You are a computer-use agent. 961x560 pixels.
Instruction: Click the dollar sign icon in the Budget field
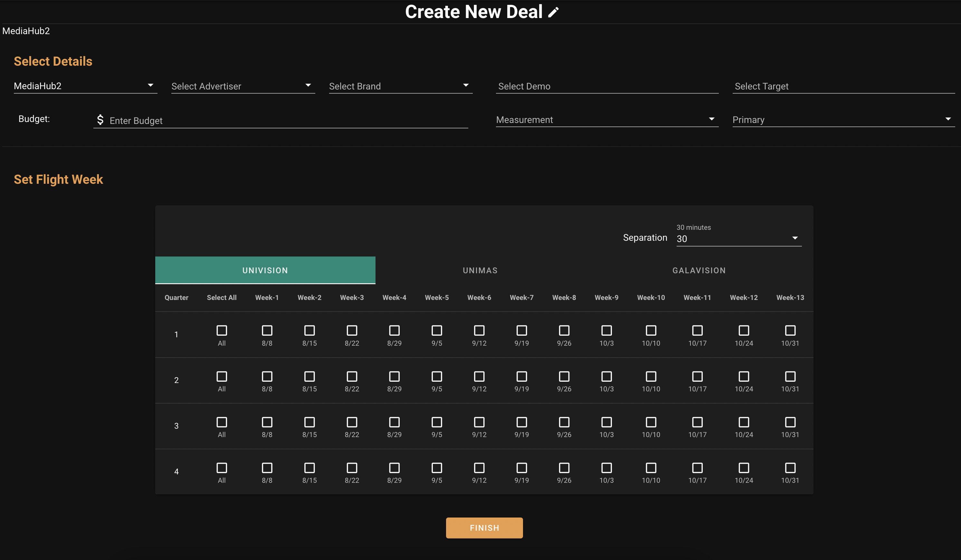100,120
